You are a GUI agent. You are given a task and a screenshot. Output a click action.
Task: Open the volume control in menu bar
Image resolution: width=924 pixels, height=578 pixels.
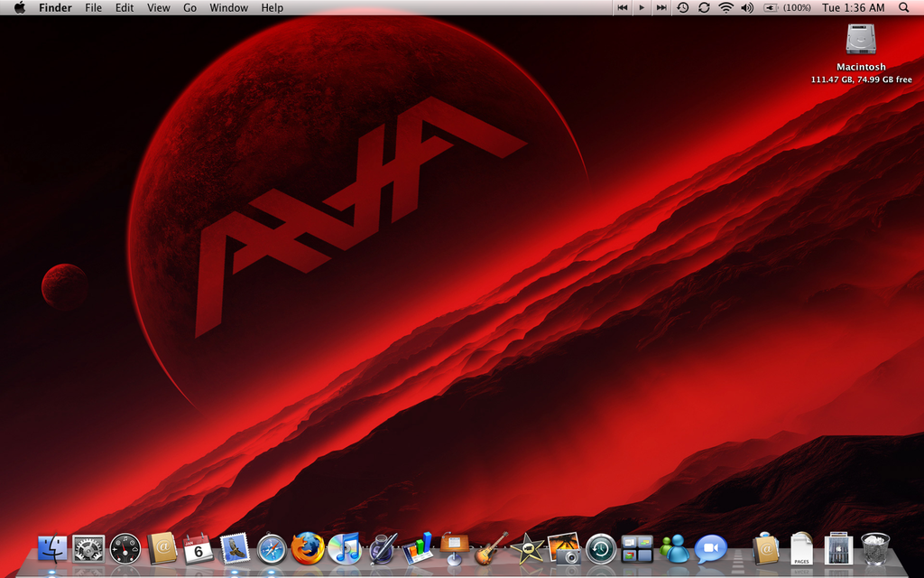tap(747, 7)
